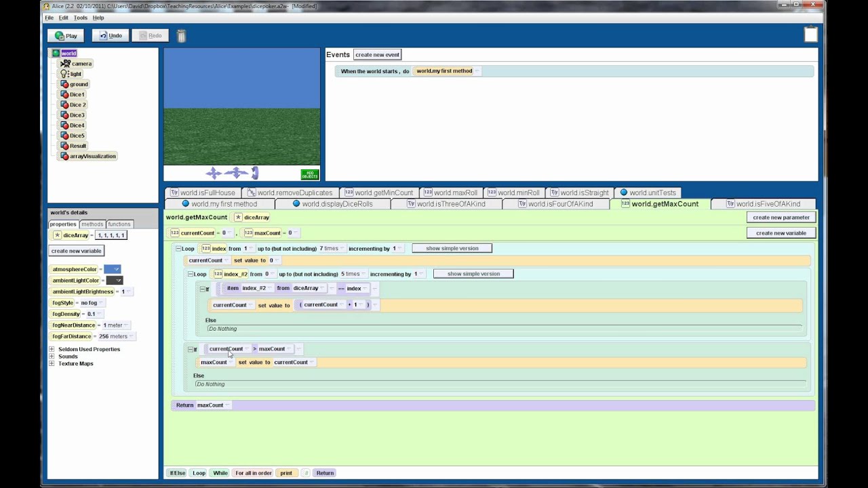
Task: Collapse the If currentCount > maxCount block
Action: 191,349
